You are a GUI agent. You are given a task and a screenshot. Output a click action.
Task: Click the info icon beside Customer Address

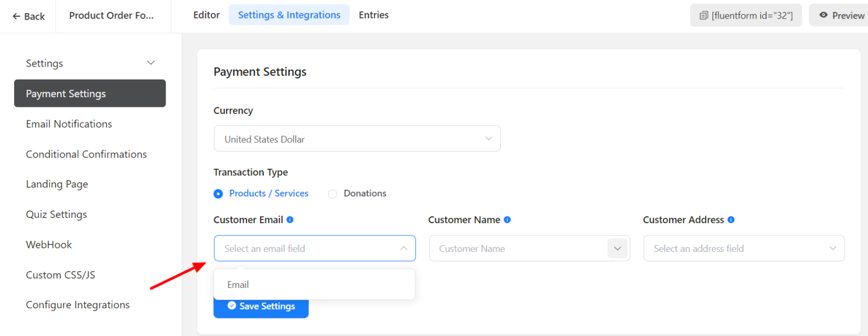coord(730,220)
